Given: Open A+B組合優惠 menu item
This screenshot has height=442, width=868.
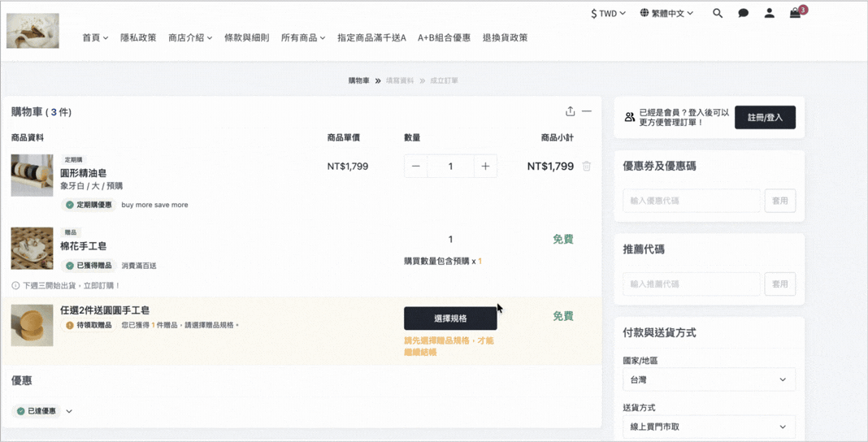Looking at the screenshot, I should 445,37.
